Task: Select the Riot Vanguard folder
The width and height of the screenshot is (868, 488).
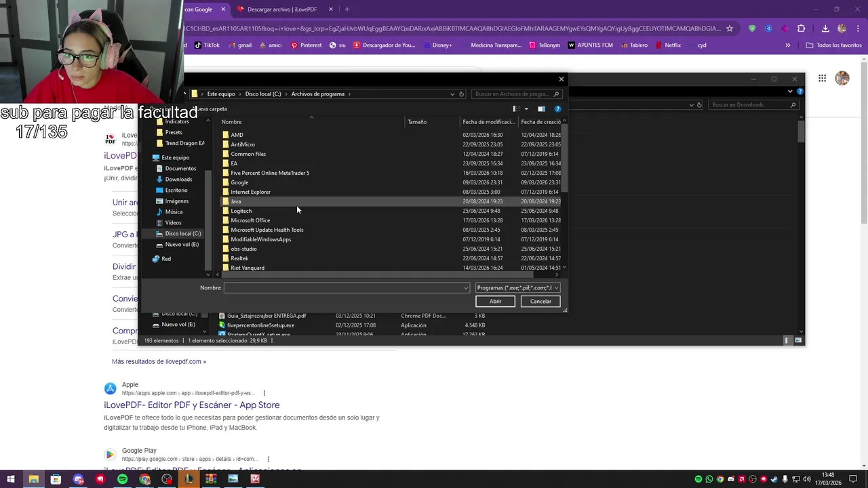Action: click(x=247, y=268)
